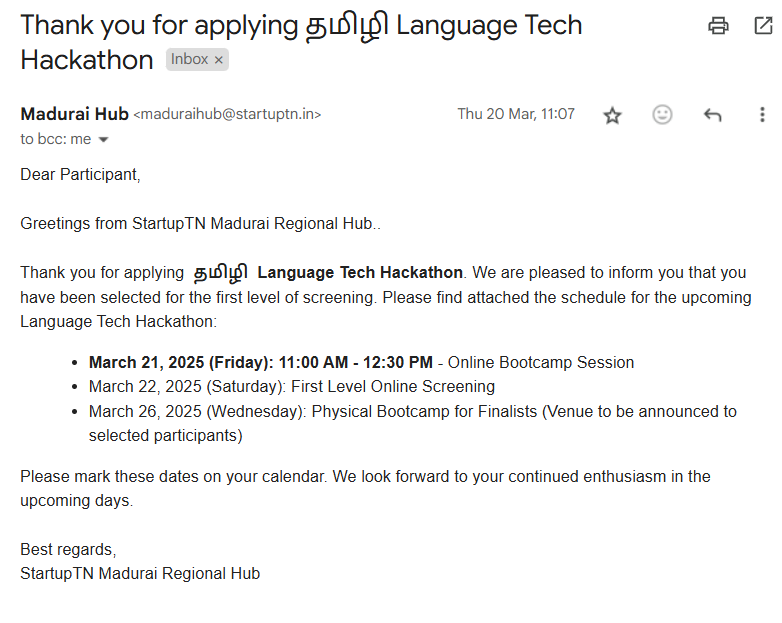Expand recipient details arrow next to me
Image resolution: width=782 pixels, height=623 pixels.
pyautogui.click(x=103, y=140)
